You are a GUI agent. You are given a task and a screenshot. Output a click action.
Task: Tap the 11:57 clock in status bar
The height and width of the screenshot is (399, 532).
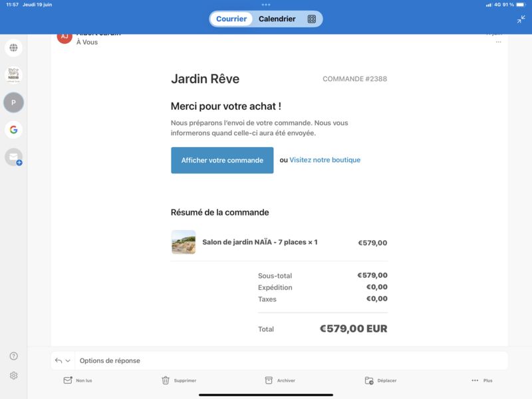pyautogui.click(x=12, y=5)
